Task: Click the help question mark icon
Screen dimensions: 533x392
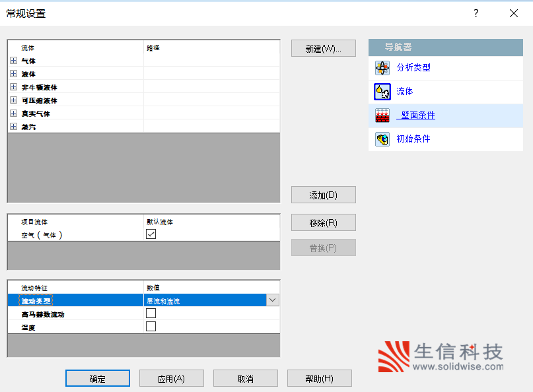Action: pos(476,13)
